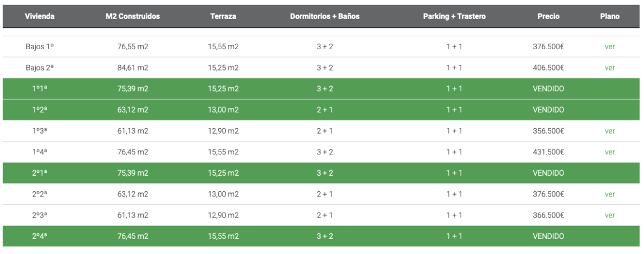Select the Dormitorios + Baños header
Image resolution: width=644 pixels, height=254 pixels.
(325, 17)
